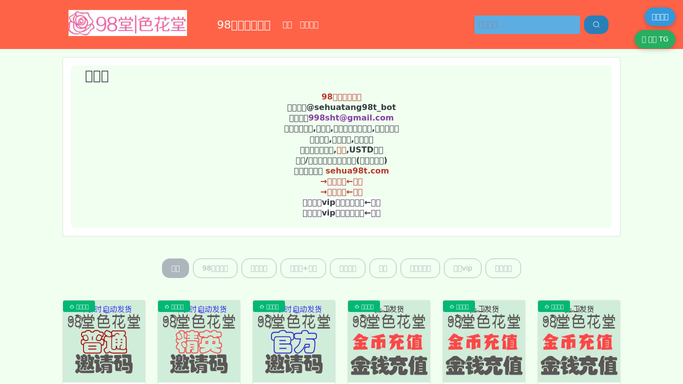The width and height of the screenshot is (683, 384).
Task: Select the category pill containing a plus sign
Action: coord(303,268)
